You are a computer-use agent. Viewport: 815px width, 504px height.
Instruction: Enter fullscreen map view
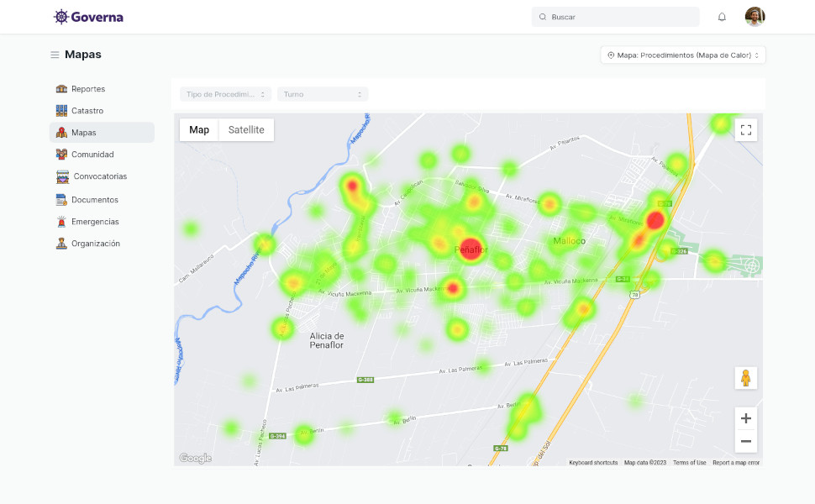(745, 129)
